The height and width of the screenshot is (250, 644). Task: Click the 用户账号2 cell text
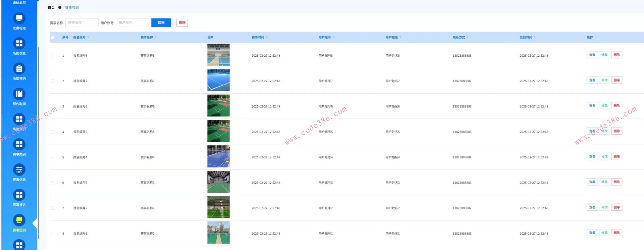pyautogui.click(x=326, y=208)
